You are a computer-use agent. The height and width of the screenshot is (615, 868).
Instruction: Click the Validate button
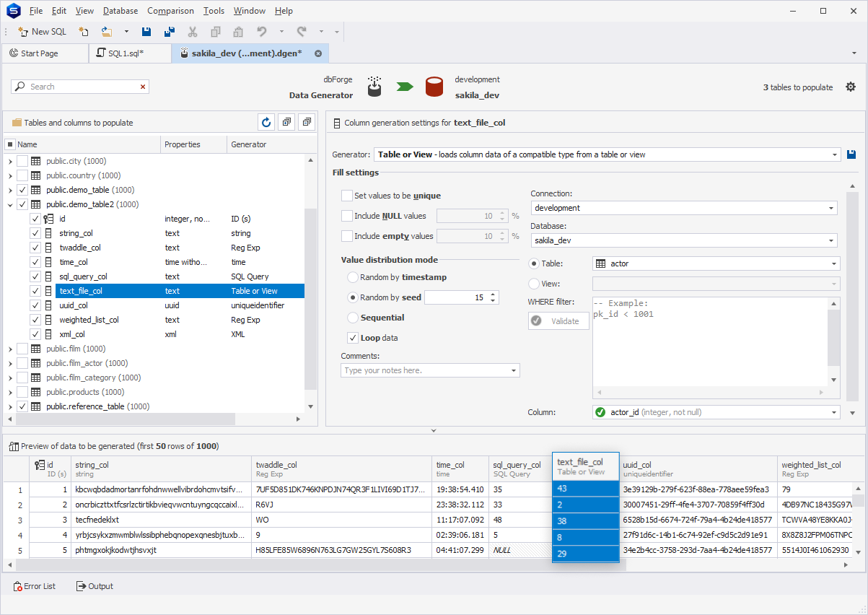(x=558, y=321)
